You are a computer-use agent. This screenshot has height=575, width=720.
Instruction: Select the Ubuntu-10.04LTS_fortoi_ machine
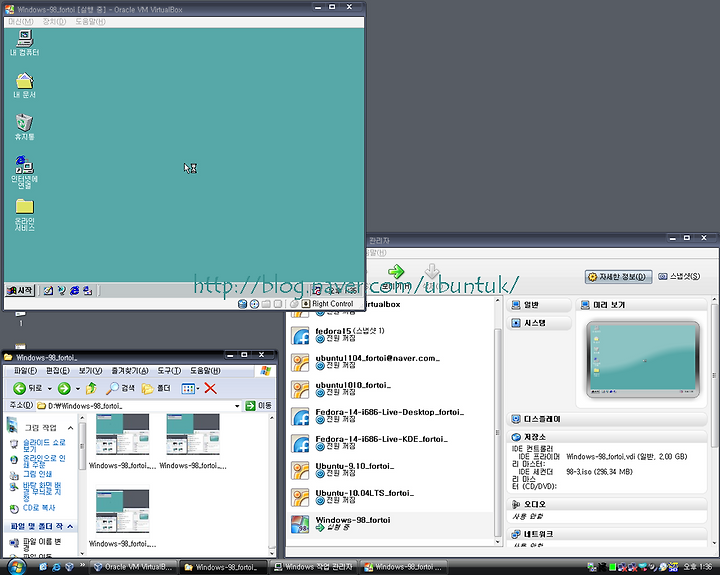tap(391, 497)
